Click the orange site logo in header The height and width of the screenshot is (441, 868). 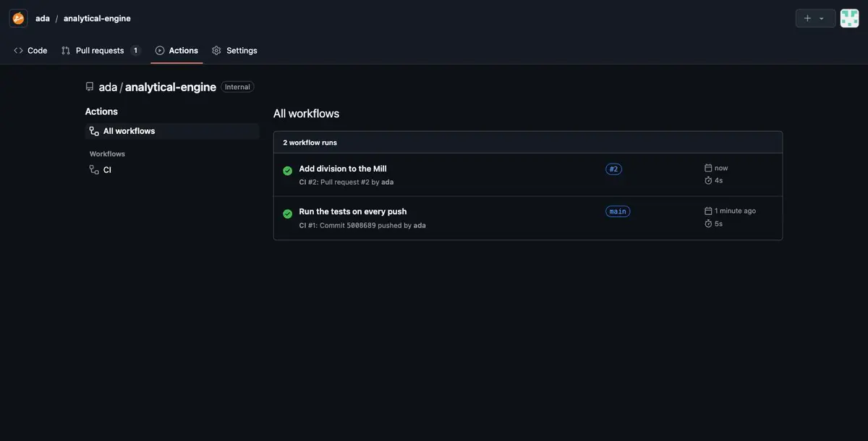(x=18, y=18)
